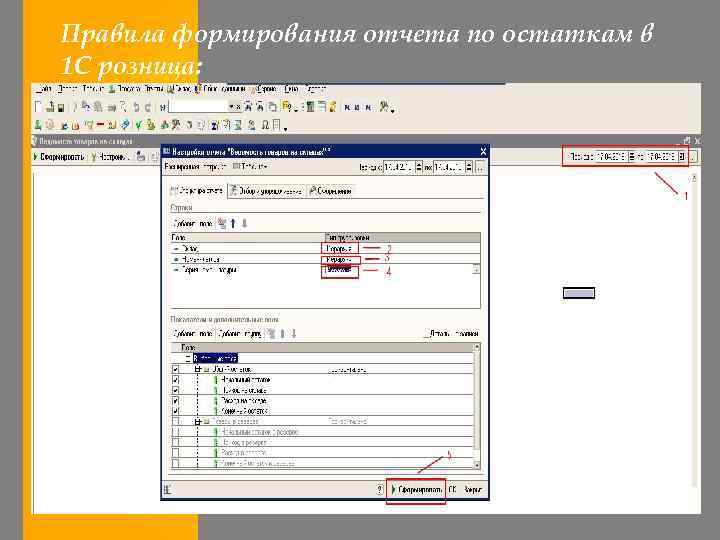Click Сформировать in the main report window toolbar
This screenshot has width=720, height=540.
(x=59, y=157)
